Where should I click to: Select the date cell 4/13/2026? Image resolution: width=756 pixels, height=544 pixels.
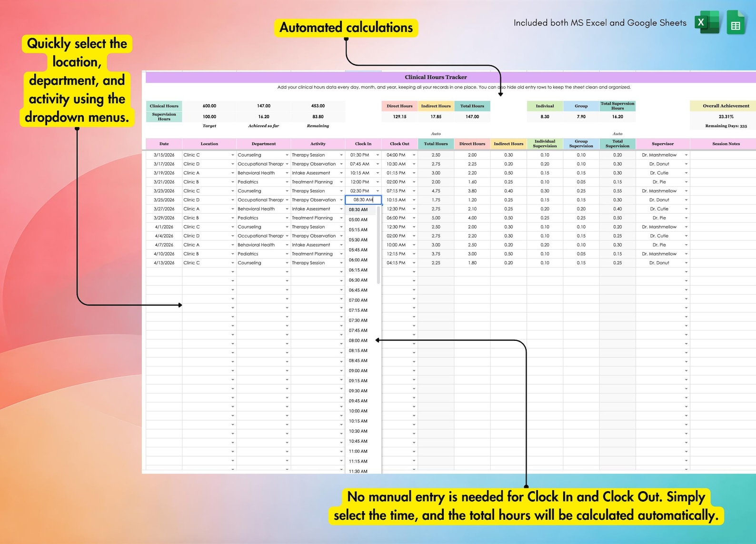[164, 263]
